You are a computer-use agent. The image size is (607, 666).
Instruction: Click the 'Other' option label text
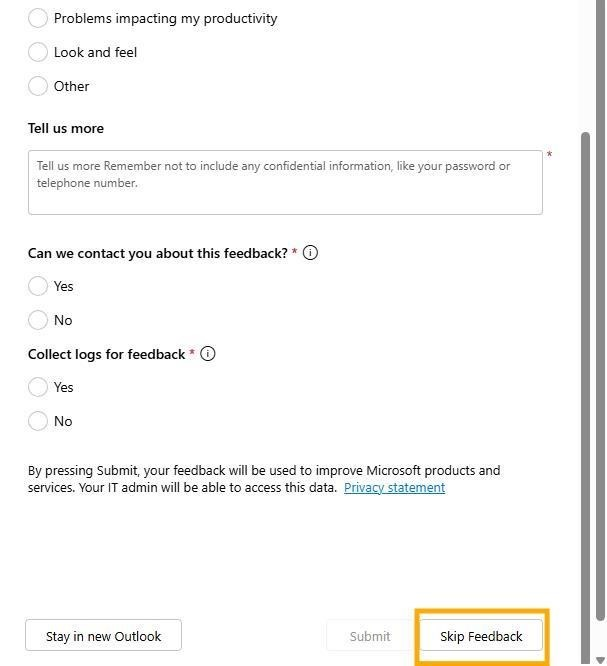click(x=71, y=86)
